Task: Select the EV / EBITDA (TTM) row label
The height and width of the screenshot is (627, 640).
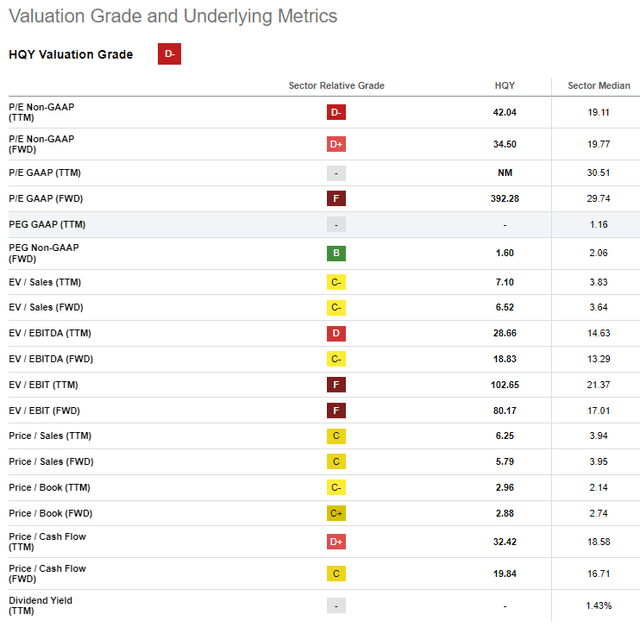Action: (50, 333)
